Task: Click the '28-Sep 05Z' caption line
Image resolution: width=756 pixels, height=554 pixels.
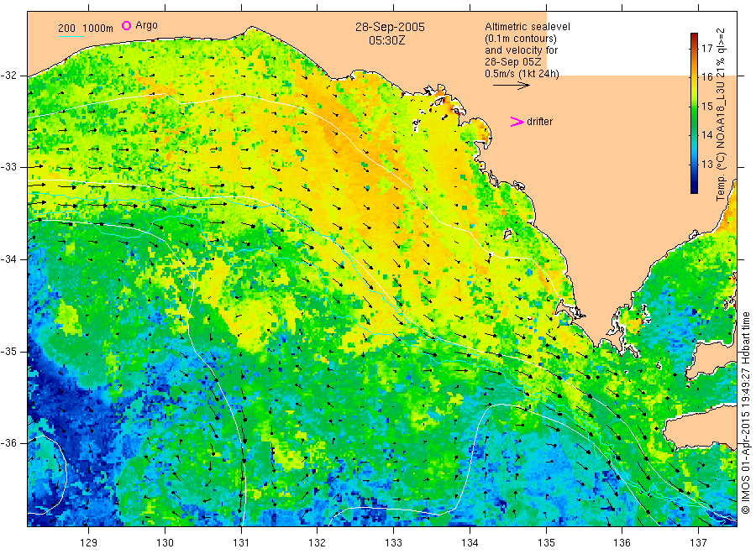Action: (513, 62)
